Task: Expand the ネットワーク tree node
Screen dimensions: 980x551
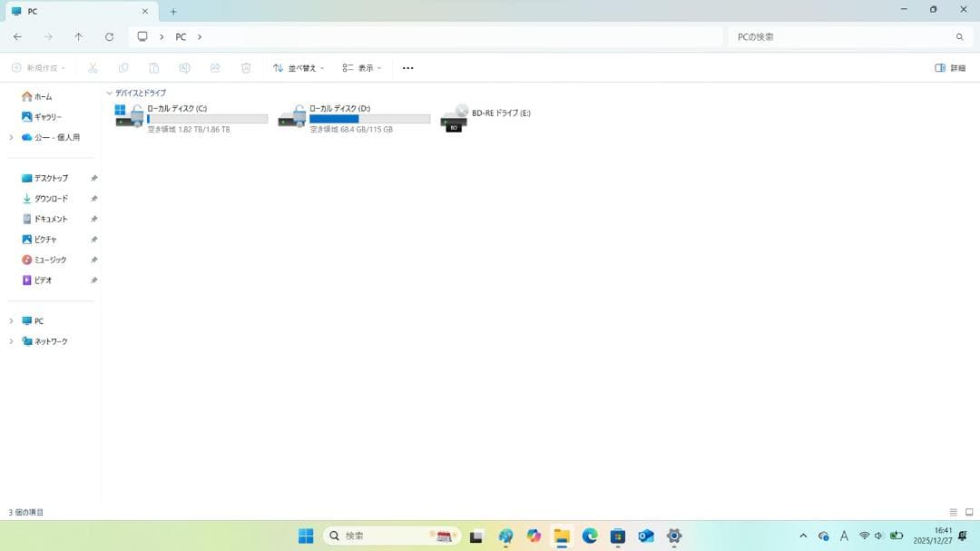Action: point(11,341)
